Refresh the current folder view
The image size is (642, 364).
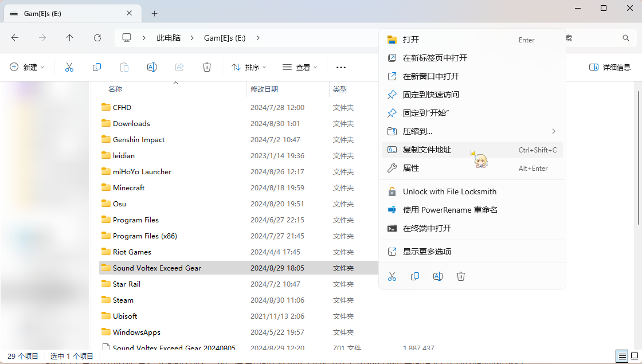[97, 38]
